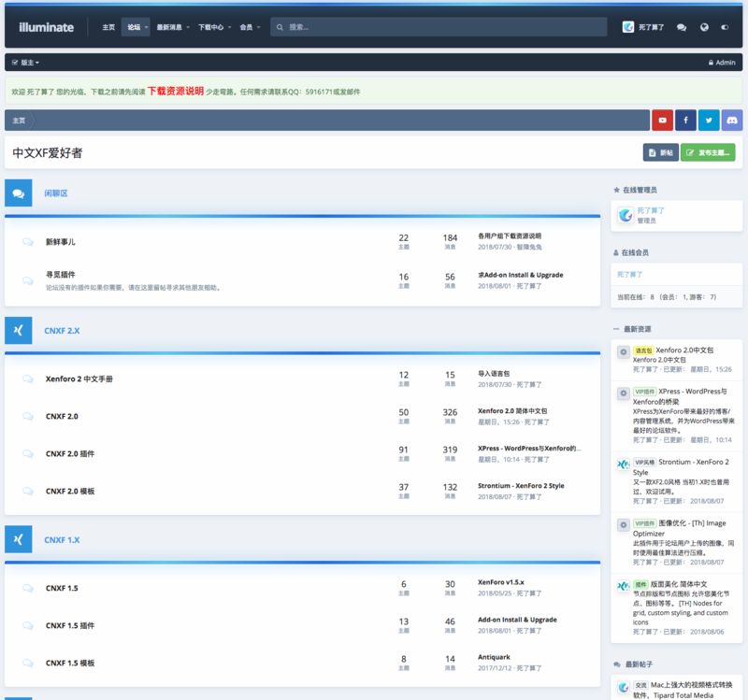748x700 pixels.
Task: Click the CNXF 2.X category icon
Action: 19,331
